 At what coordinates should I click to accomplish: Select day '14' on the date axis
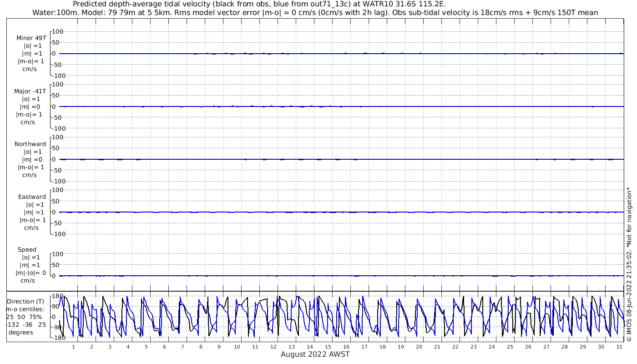pos(310,347)
